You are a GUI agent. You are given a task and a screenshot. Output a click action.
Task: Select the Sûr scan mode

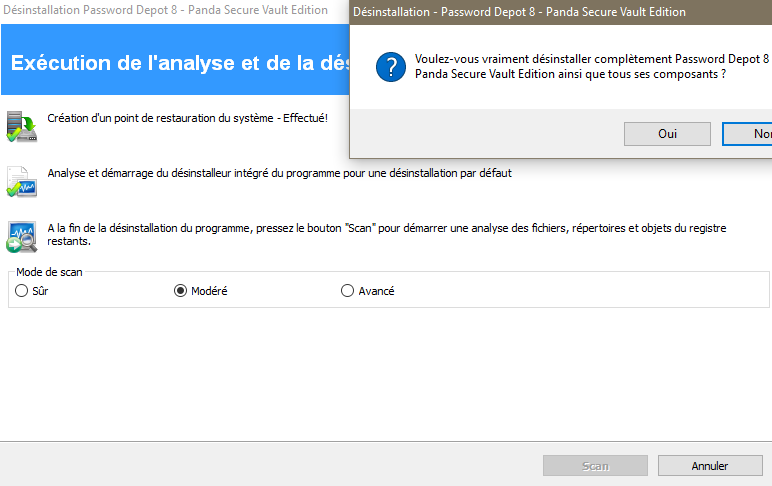point(32,291)
